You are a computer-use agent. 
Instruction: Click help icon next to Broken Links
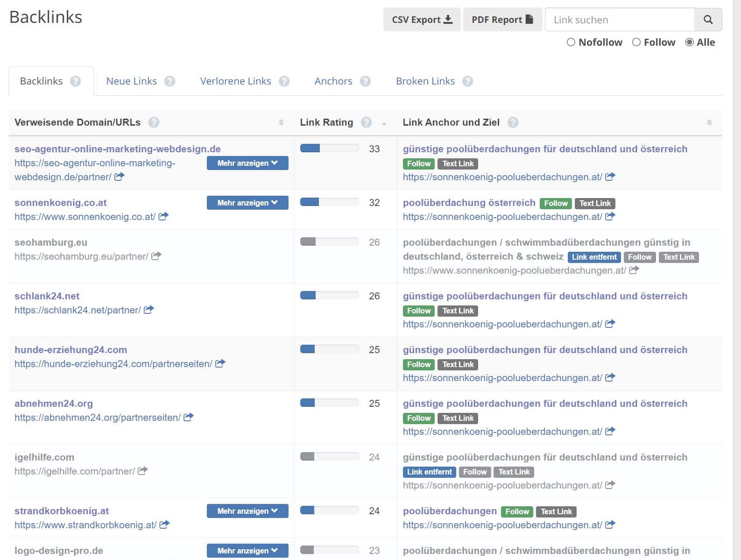point(467,81)
